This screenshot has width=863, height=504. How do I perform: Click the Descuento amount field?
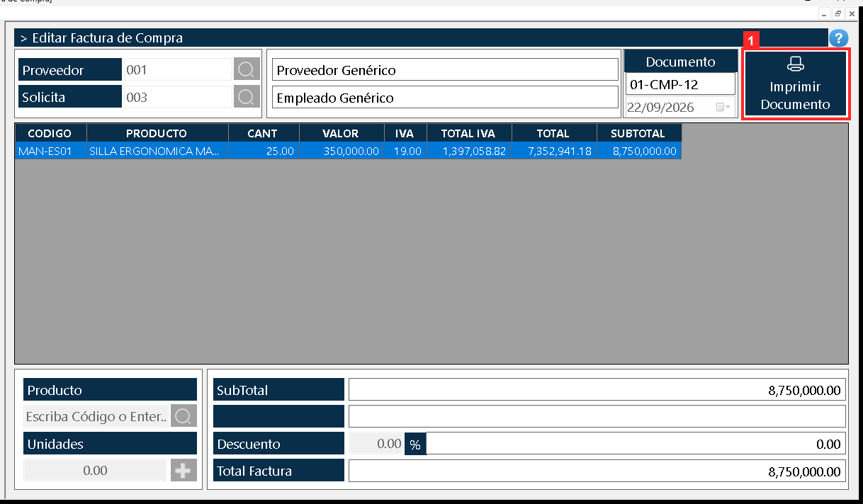[x=636, y=445]
